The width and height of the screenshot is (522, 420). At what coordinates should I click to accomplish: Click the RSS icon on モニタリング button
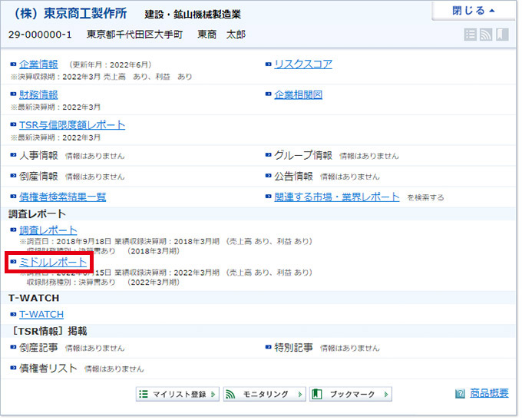click(230, 394)
